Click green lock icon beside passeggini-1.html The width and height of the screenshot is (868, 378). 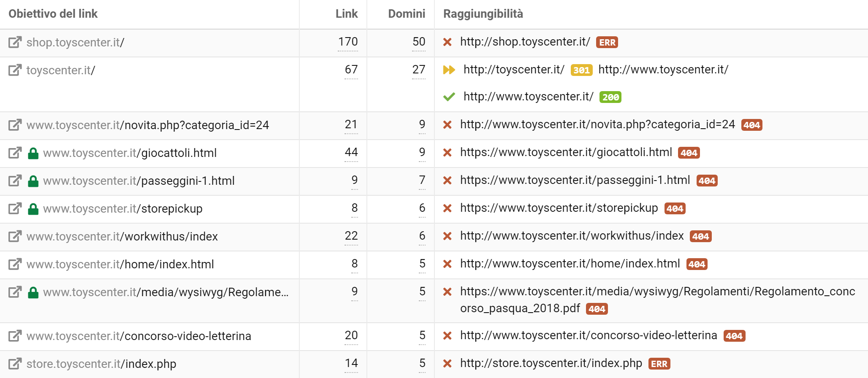click(x=33, y=181)
